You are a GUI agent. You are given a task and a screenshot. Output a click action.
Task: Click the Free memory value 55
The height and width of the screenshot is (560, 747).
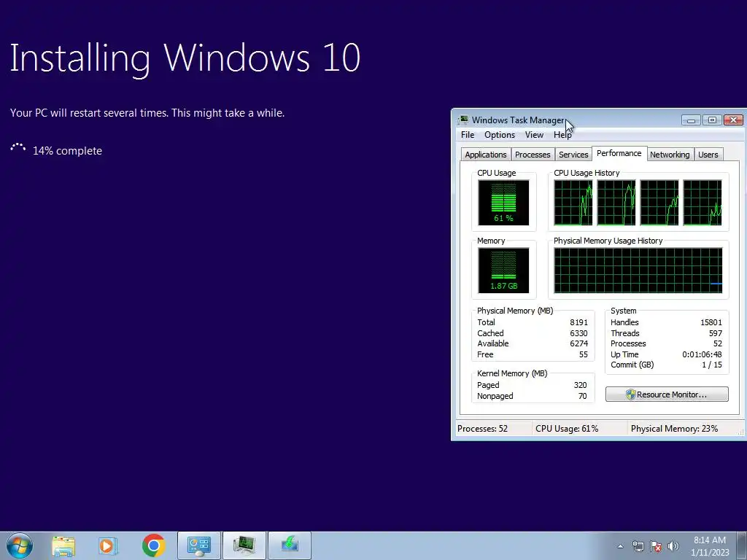[x=583, y=354]
